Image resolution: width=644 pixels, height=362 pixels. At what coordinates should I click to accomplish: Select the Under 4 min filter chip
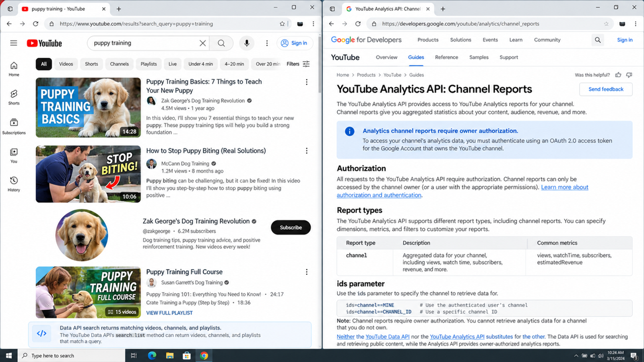click(200, 64)
